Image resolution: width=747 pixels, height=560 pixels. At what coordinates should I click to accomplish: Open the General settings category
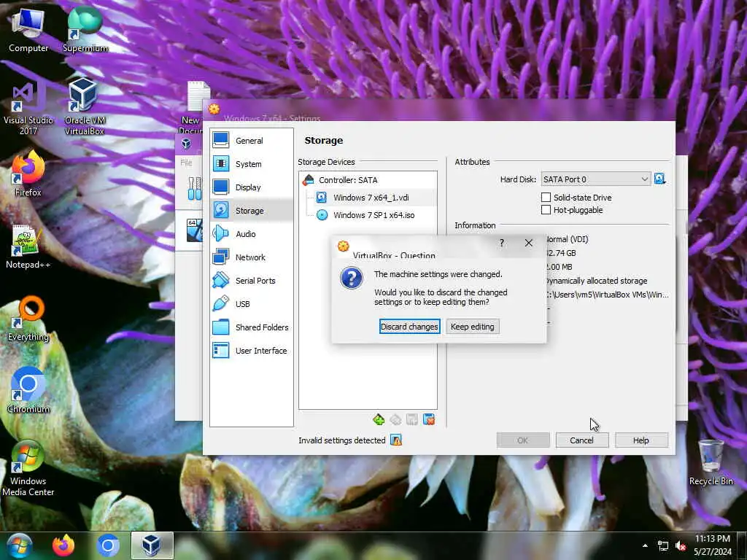[x=251, y=141]
